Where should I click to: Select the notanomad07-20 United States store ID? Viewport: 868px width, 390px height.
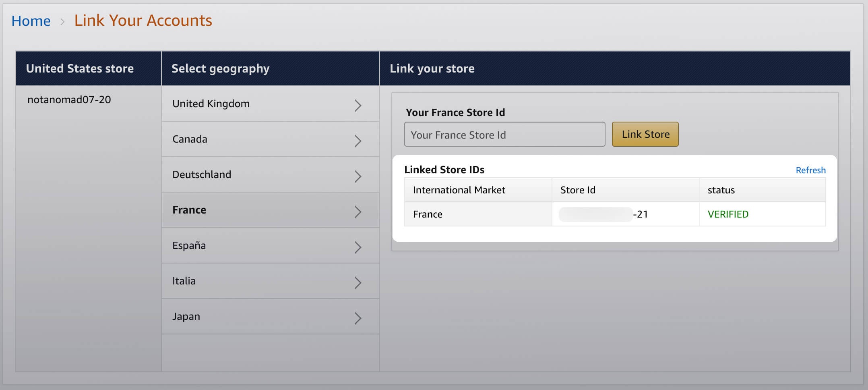(x=69, y=100)
